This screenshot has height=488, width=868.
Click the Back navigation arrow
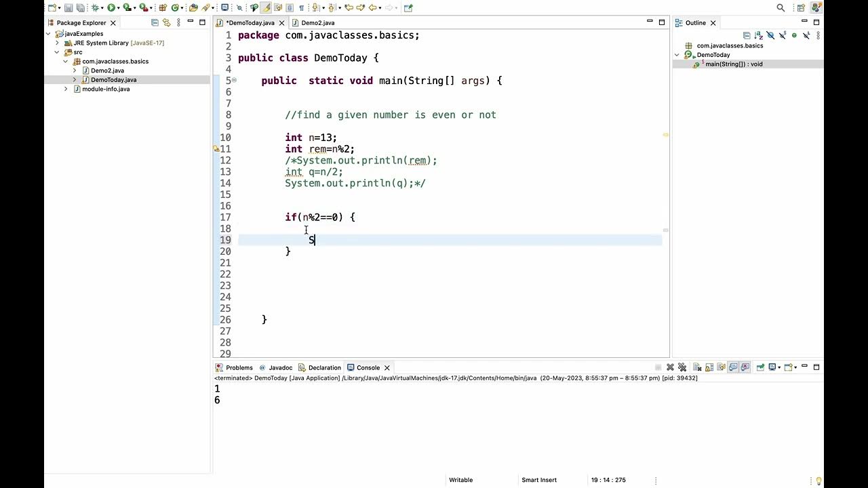coord(372,8)
